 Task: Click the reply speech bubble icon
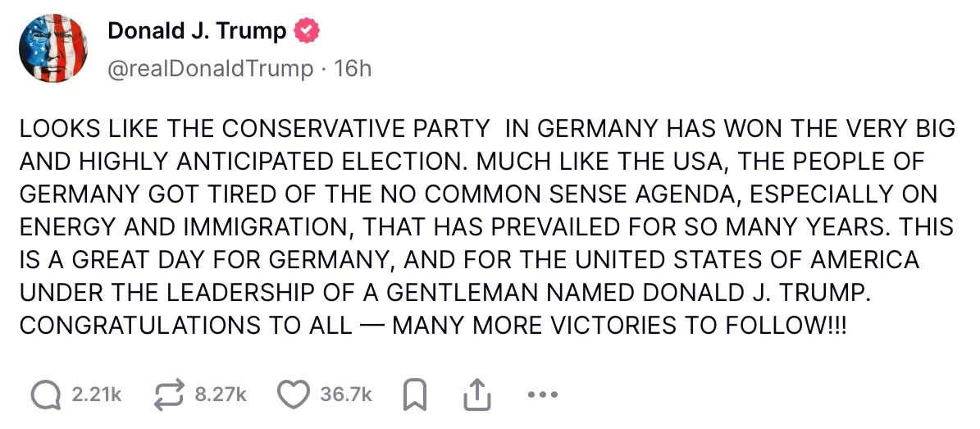46,395
